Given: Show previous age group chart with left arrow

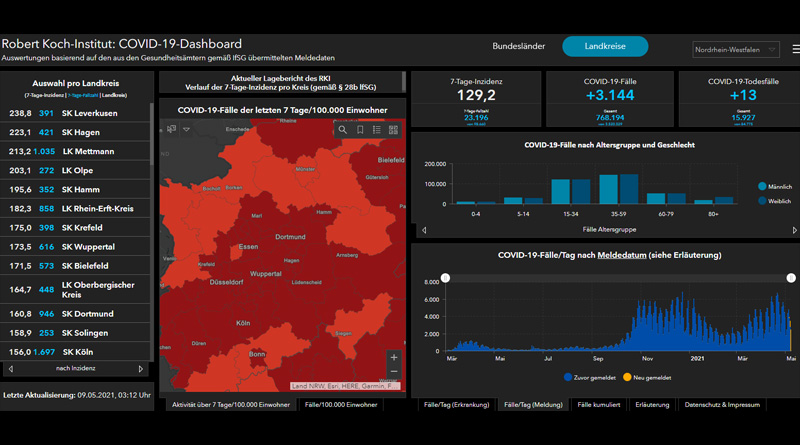Looking at the screenshot, I should (424, 230).
